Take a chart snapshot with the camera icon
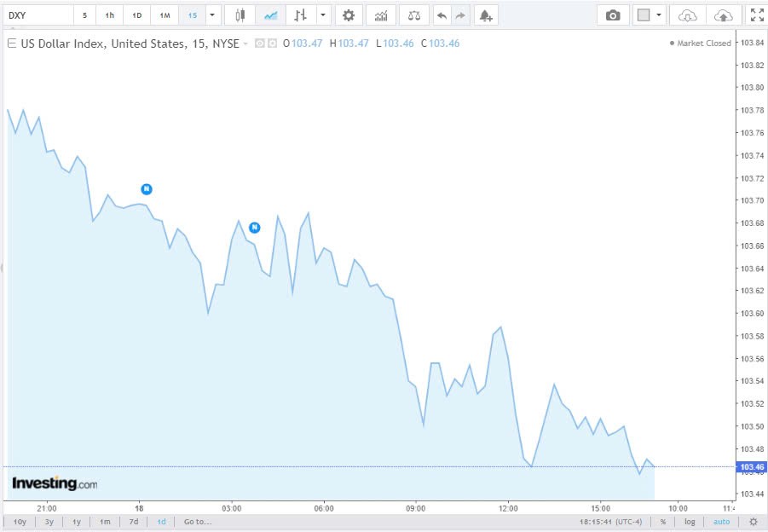The height and width of the screenshot is (532, 768). pos(613,14)
